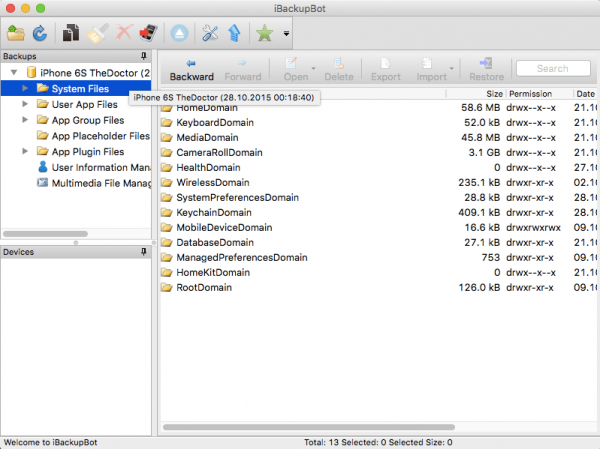
Task: Select the HomeKitDomain folder
Action: pos(213,273)
